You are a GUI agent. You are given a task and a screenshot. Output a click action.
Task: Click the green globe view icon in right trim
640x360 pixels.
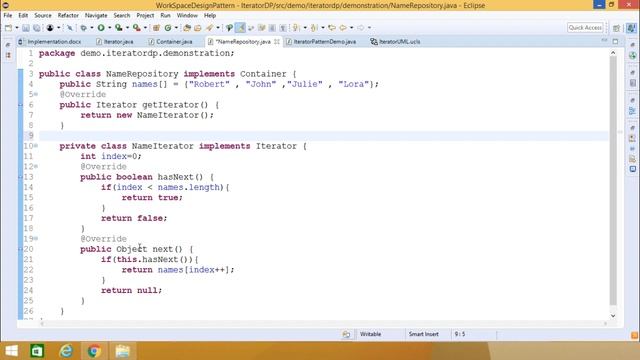coord(632,56)
